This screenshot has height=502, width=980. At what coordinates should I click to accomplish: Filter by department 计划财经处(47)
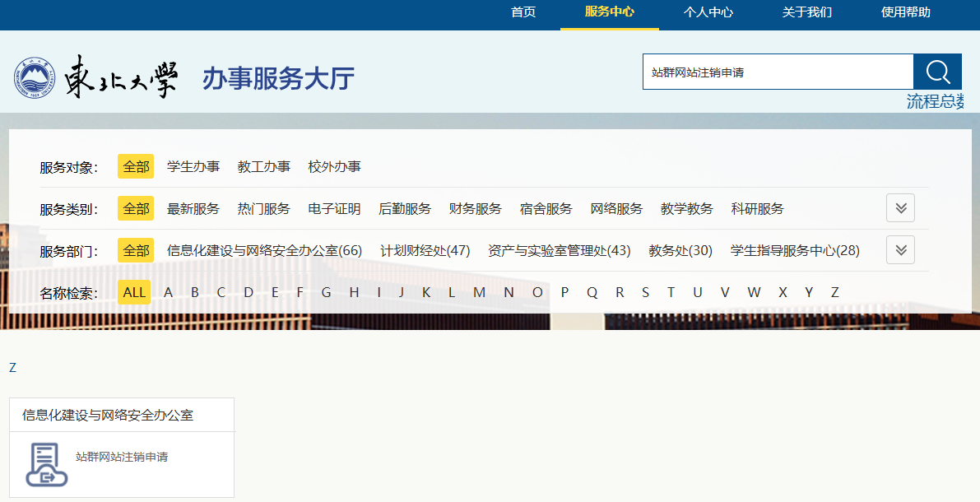[x=425, y=251]
